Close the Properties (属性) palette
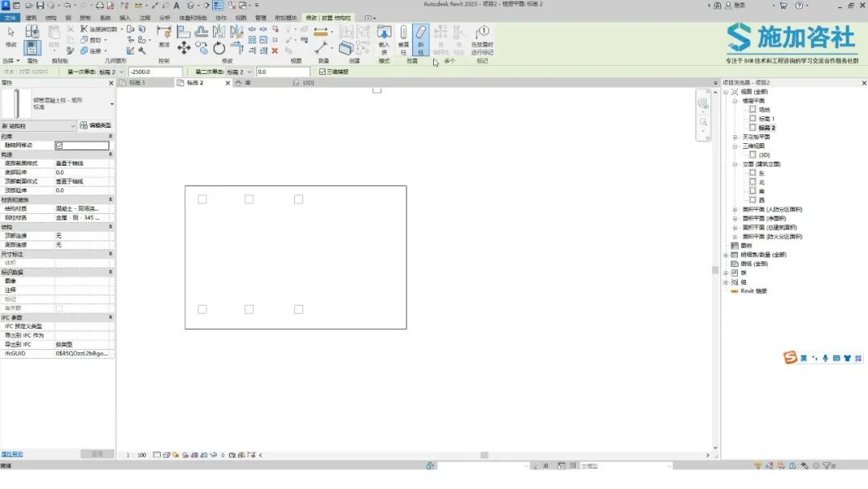Screen dimensions: 868x489 coord(111,83)
